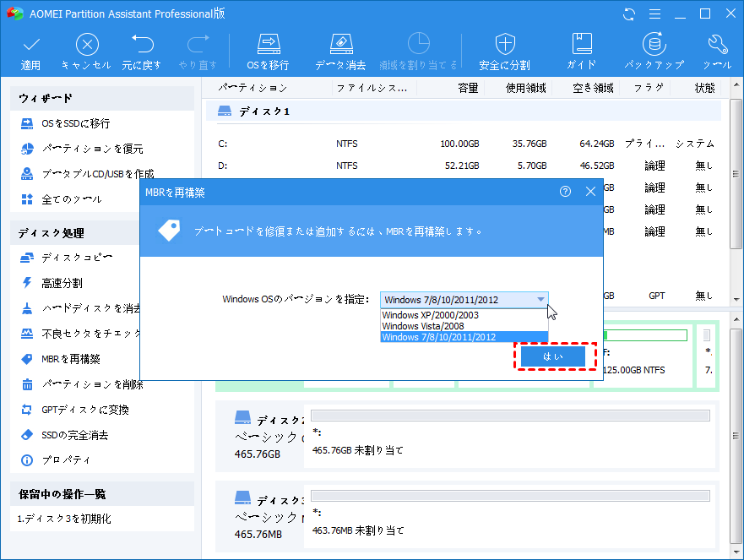The height and width of the screenshot is (560, 744).
Task: Select 463.76MB unallocated space on disk 3
Action: tap(511, 518)
